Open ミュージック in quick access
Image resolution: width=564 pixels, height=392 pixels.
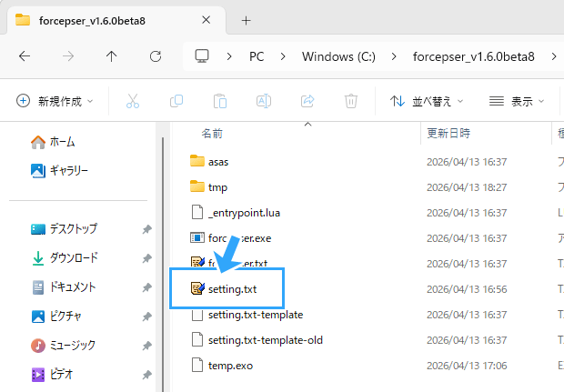tap(64, 346)
